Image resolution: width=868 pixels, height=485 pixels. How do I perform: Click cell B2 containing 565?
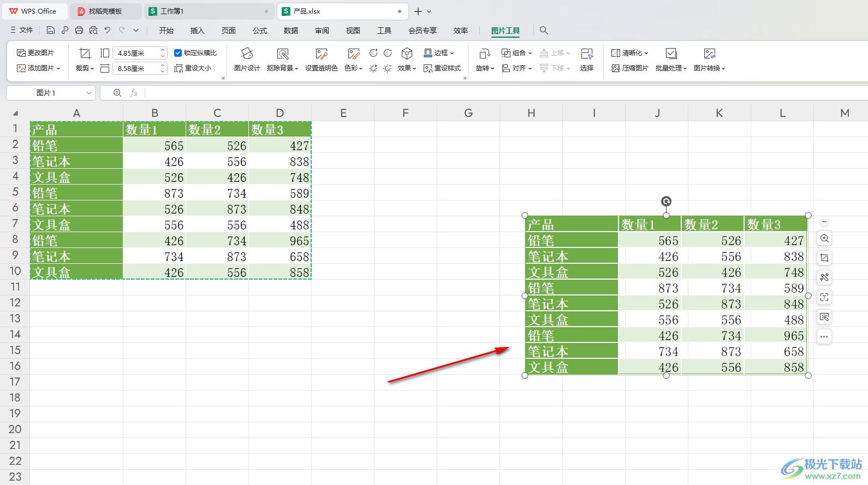click(x=154, y=145)
